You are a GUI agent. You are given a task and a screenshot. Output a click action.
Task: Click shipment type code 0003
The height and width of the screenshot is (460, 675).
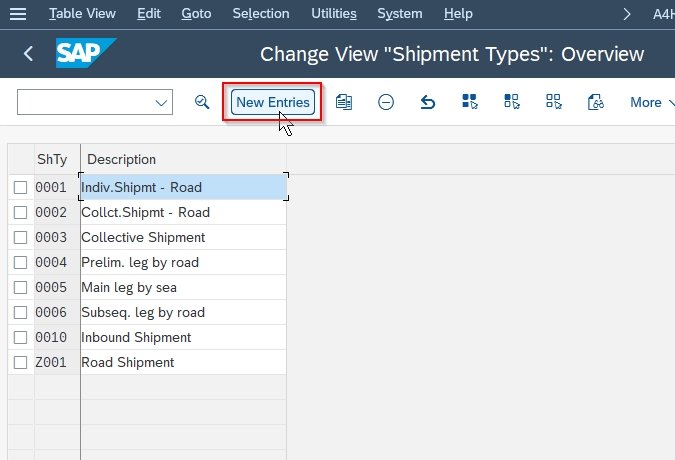coord(57,237)
